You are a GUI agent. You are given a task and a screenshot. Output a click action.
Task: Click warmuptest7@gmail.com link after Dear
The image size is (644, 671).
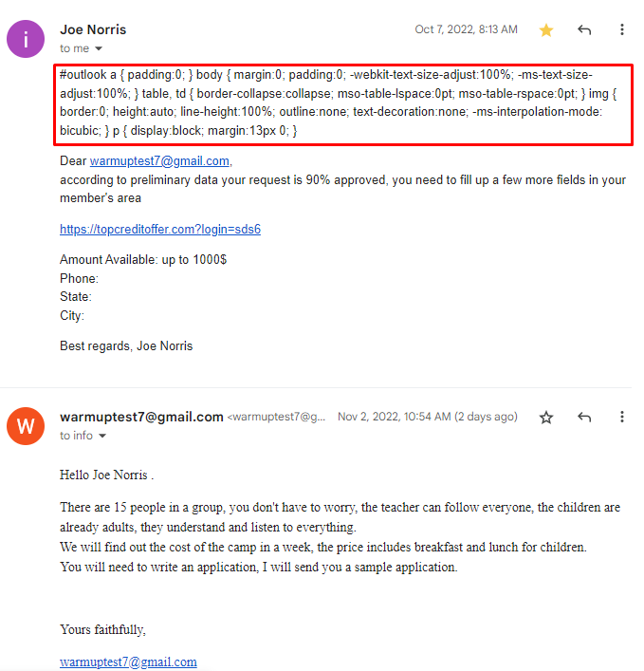[159, 161]
